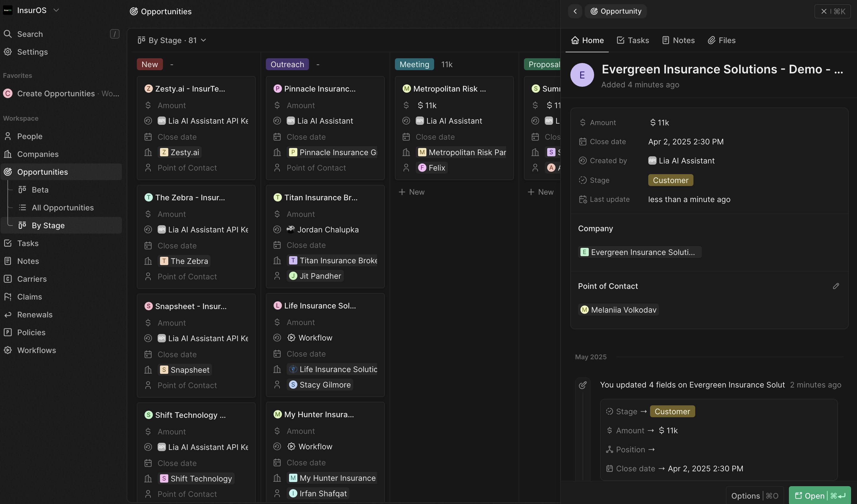Click the Search item in the sidebar

30,34
